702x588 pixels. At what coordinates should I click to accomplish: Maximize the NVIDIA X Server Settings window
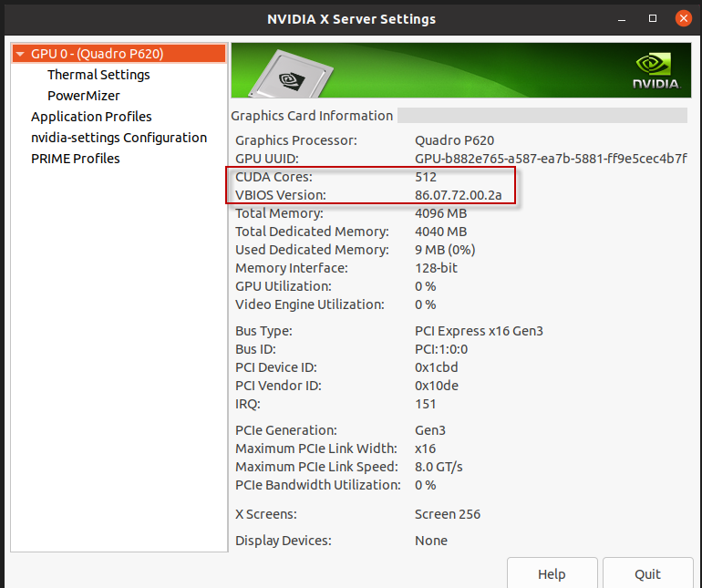coord(653,18)
